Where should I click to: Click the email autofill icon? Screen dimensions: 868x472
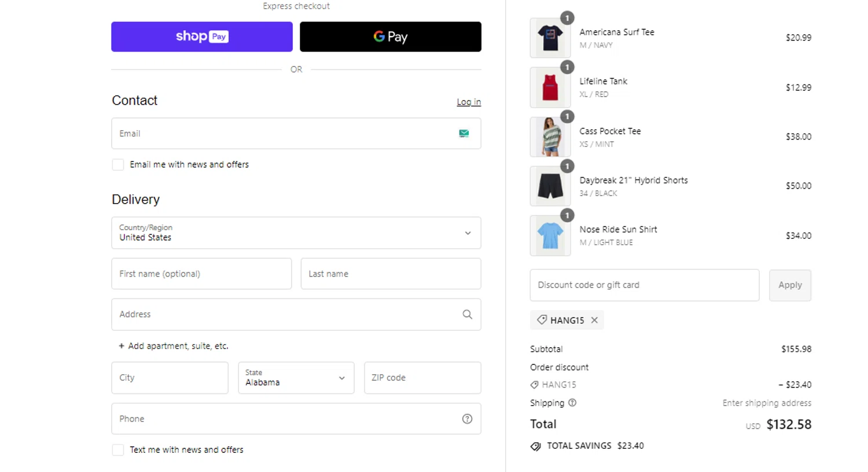(x=464, y=134)
